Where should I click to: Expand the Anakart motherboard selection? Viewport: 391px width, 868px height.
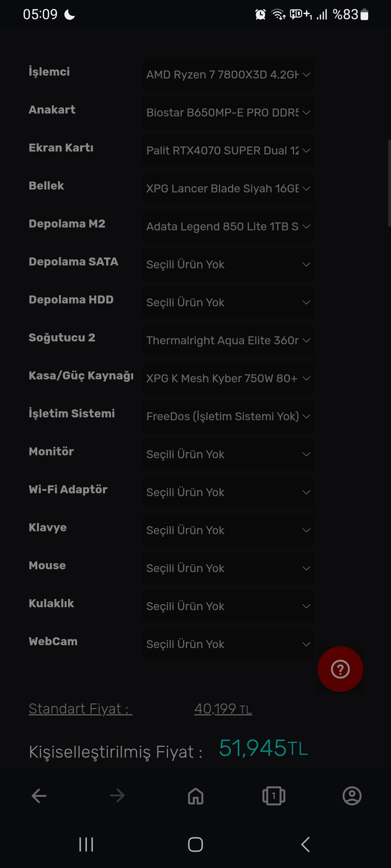click(x=228, y=113)
